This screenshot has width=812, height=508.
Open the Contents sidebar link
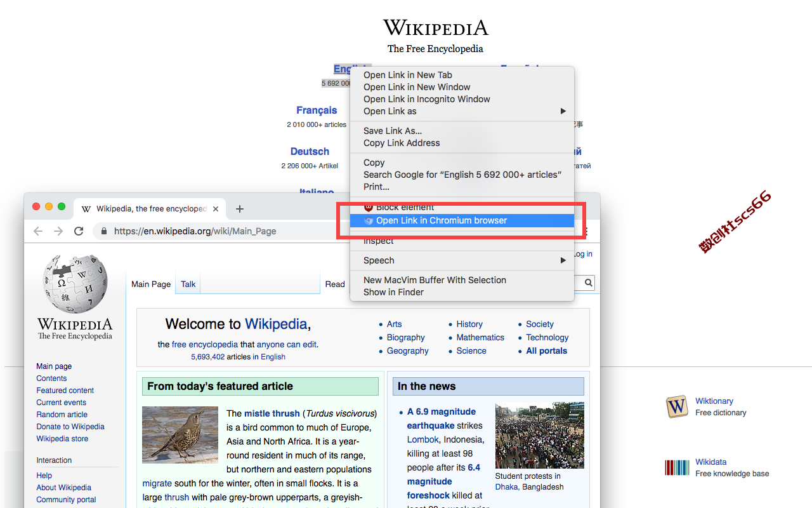pyautogui.click(x=51, y=378)
